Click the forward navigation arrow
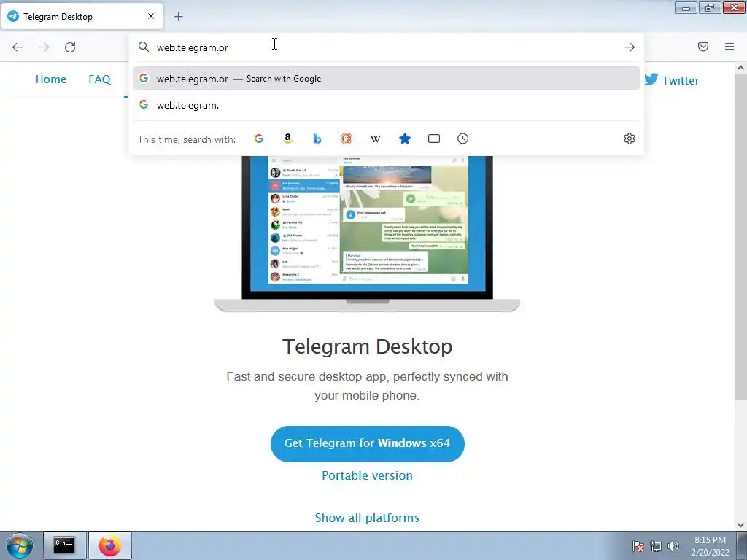747x560 pixels. (44, 47)
